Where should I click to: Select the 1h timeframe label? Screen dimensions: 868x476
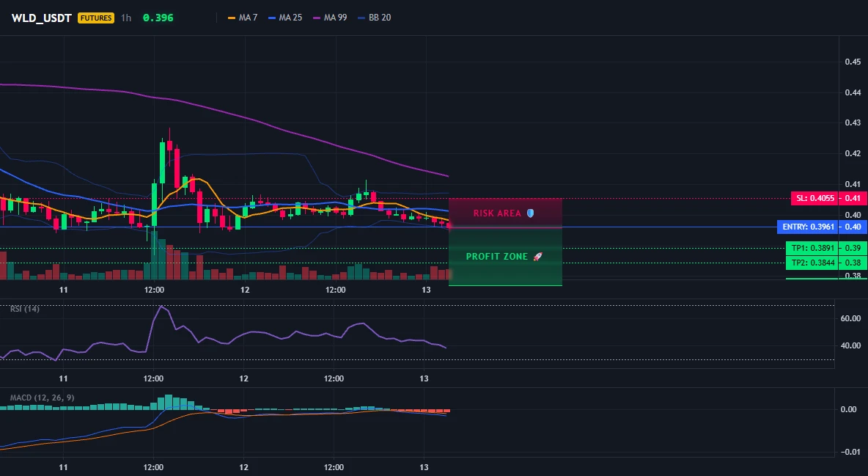tap(126, 18)
